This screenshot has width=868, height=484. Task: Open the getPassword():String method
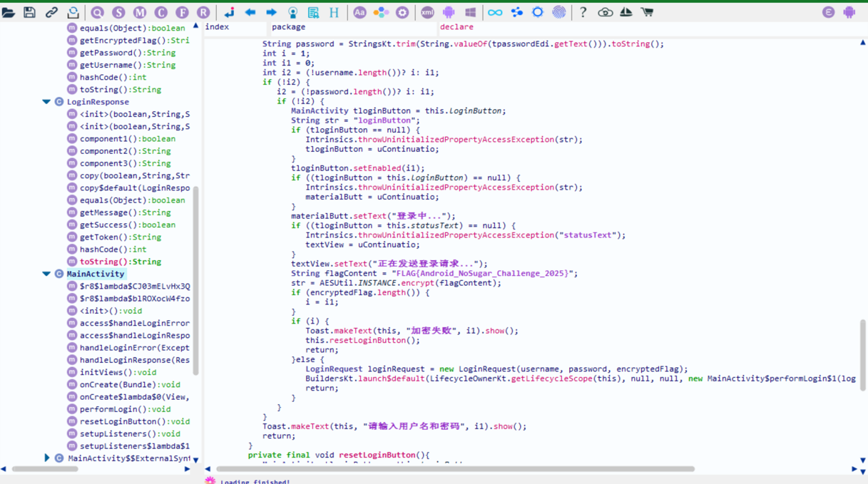pyautogui.click(x=128, y=53)
